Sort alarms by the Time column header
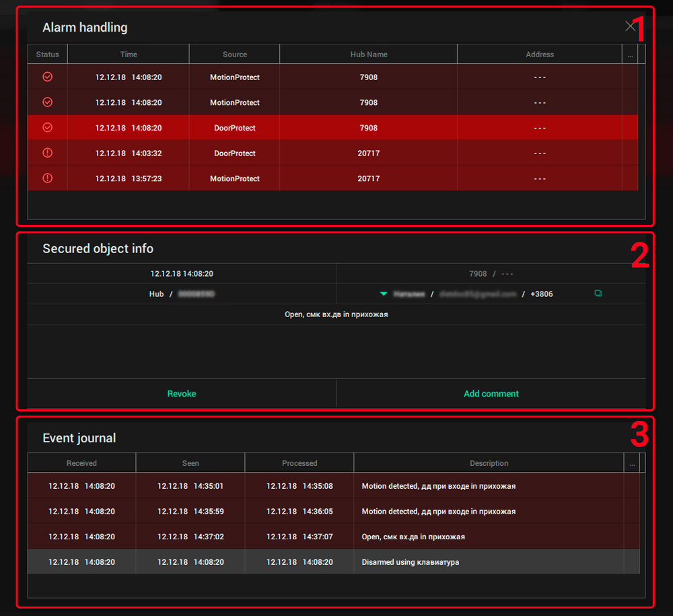Image resolution: width=673 pixels, height=616 pixels. tap(129, 55)
